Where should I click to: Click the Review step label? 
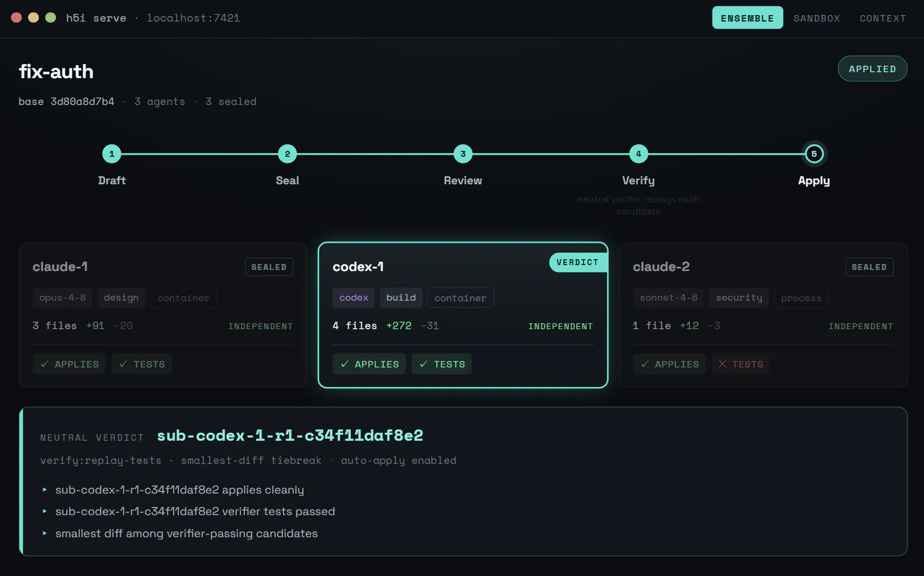coord(463,181)
